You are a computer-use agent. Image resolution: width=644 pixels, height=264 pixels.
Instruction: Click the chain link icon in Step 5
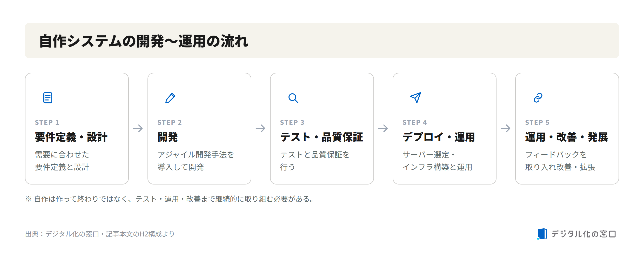click(x=538, y=98)
